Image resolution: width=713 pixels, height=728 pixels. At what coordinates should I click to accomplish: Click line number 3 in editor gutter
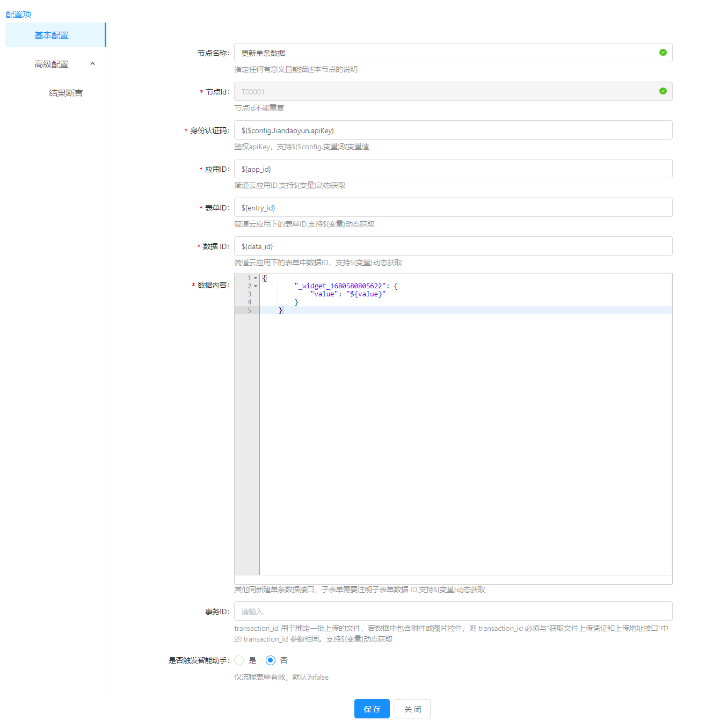tap(249, 294)
